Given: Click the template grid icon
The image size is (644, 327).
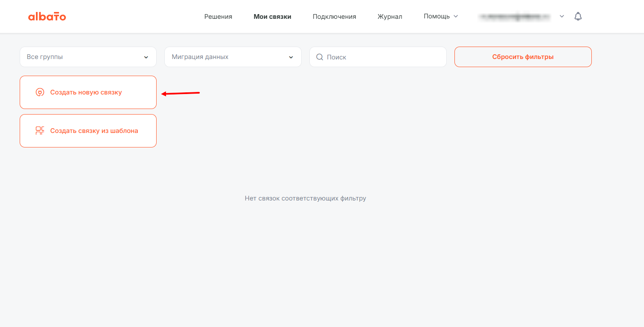Looking at the screenshot, I should [40, 131].
